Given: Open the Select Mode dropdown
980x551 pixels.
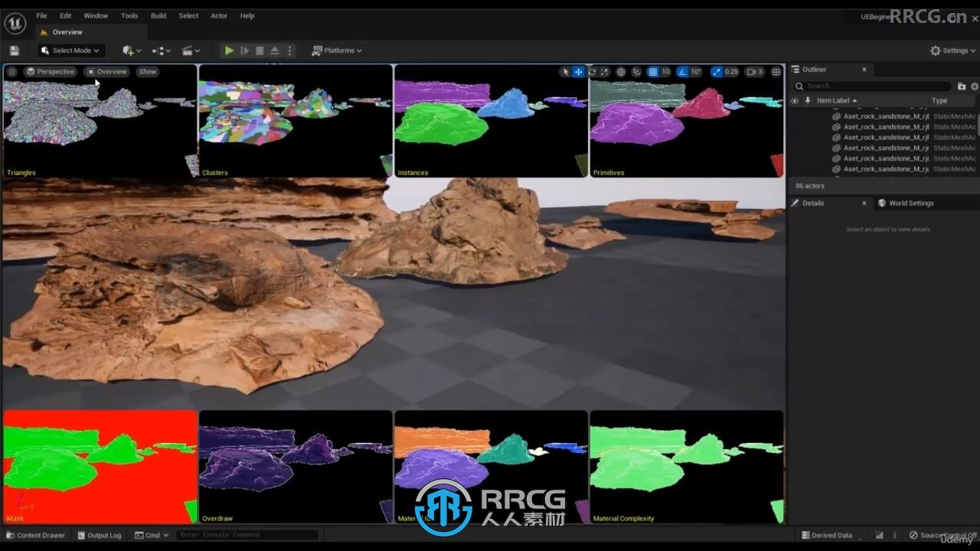Looking at the screenshot, I should (x=70, y=51).
